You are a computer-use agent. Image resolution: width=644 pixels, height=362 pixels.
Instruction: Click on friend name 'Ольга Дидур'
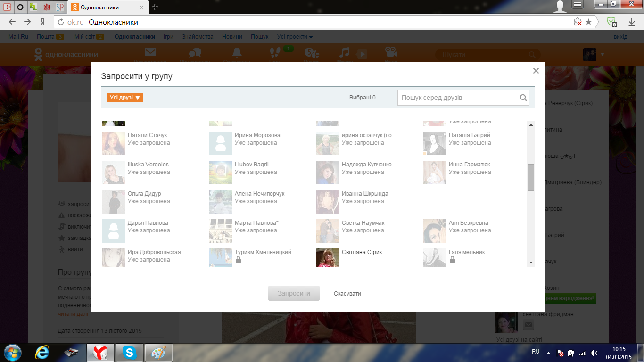(x=144, y=194)
